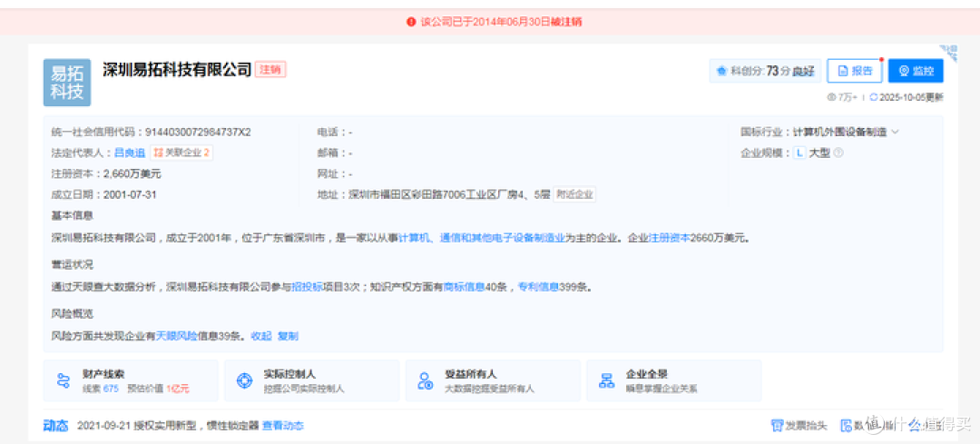Click the 企业全景 hierarchy icon
980x444 pixels.
pos(607,380)
